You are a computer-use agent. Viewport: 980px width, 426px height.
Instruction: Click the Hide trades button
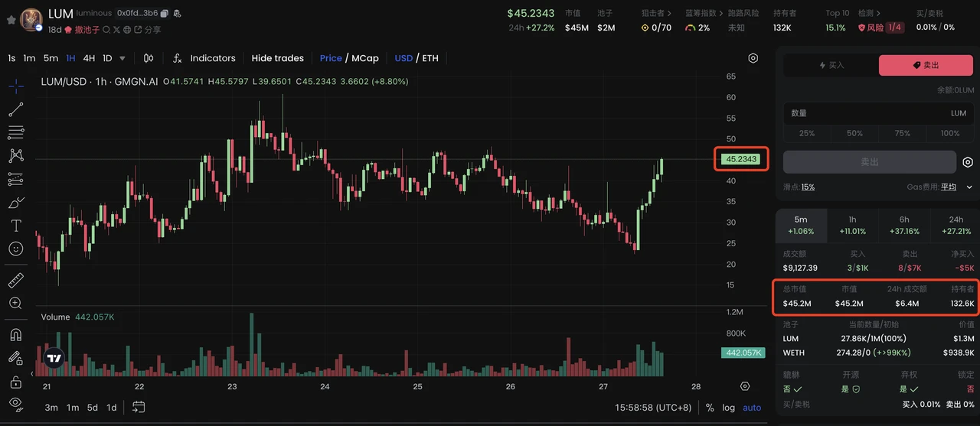pos(277,58)
